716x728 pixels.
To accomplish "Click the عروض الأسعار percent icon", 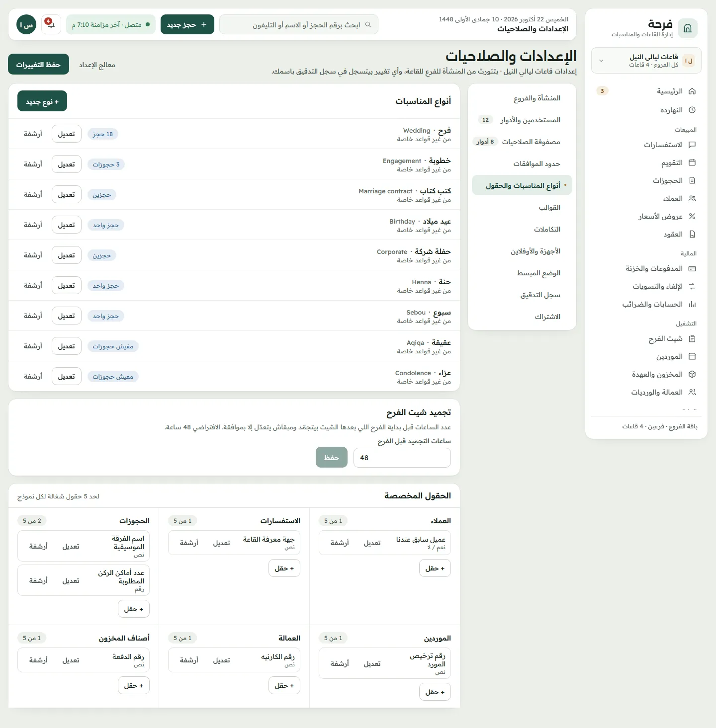I will 692,216.
